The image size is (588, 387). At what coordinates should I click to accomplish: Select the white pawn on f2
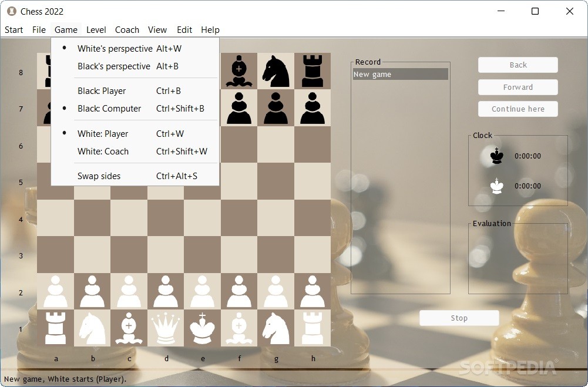pos(239,291)
